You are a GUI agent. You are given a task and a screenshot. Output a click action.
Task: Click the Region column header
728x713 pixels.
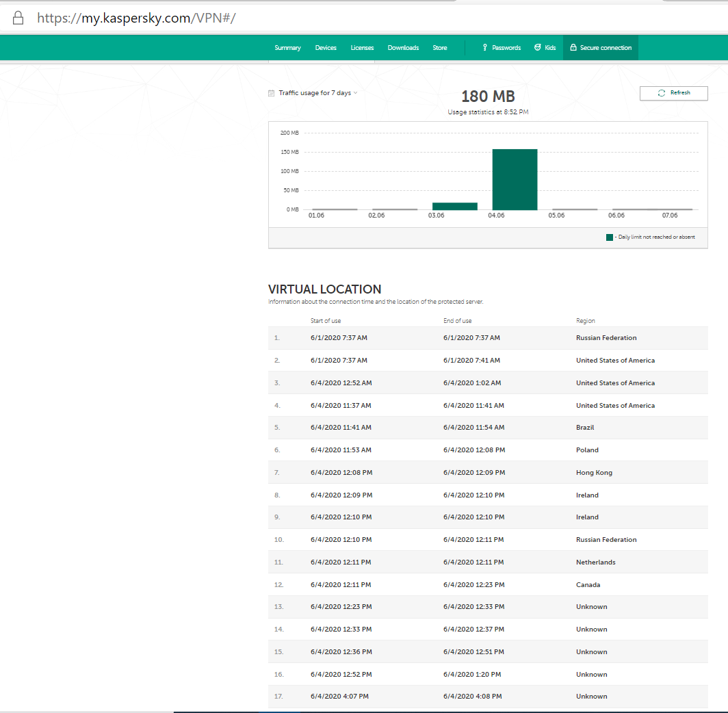(x=585, y=321)
